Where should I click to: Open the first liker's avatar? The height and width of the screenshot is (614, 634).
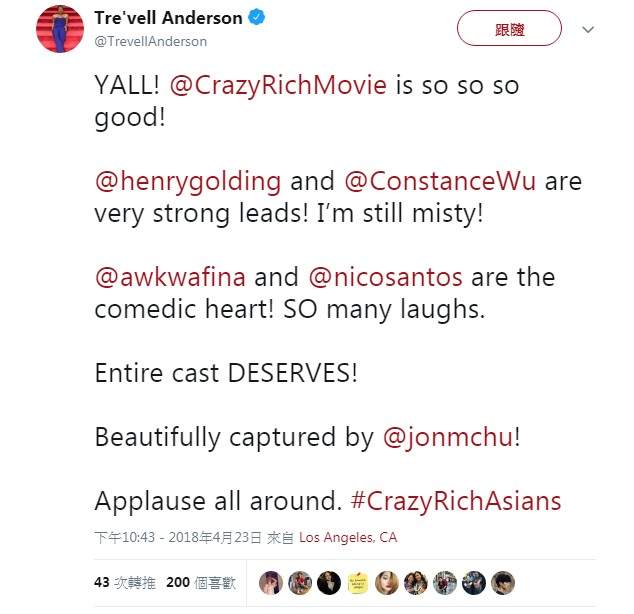[269, 582]
